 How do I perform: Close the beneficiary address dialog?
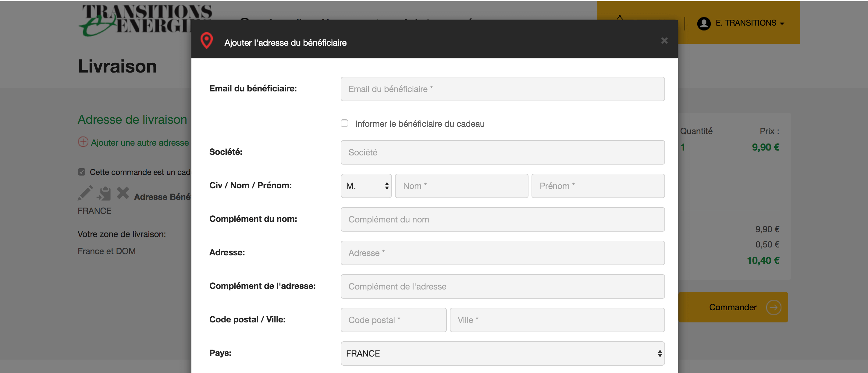(664, 41)
